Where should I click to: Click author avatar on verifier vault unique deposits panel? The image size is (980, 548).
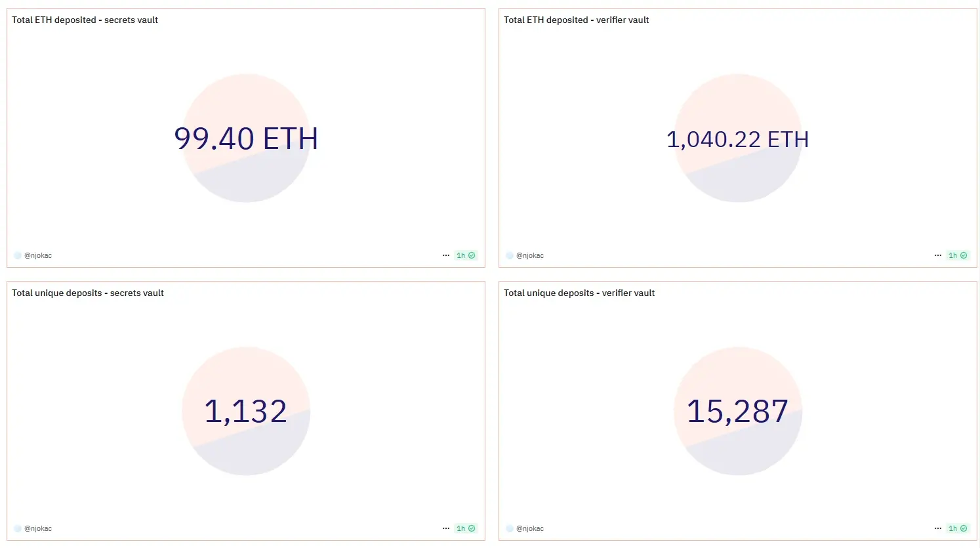(510, 528)
